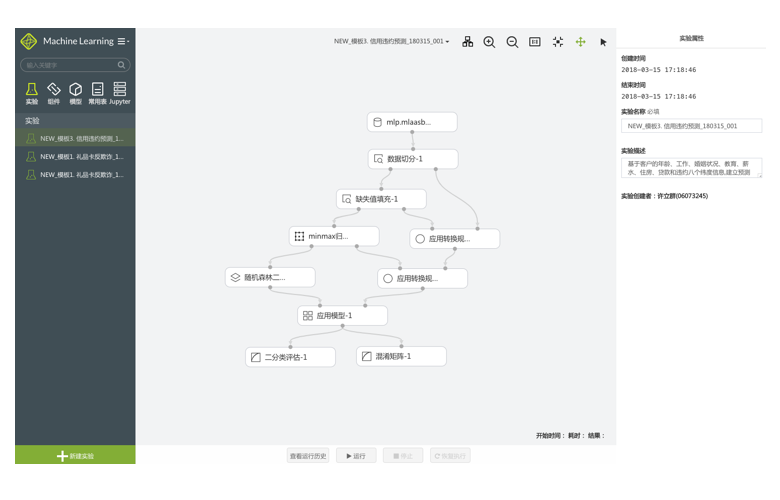Screen dimensions: 780x500
Task: Open the 常用表 tables icon tab
Action: click(x=98, y=94)
